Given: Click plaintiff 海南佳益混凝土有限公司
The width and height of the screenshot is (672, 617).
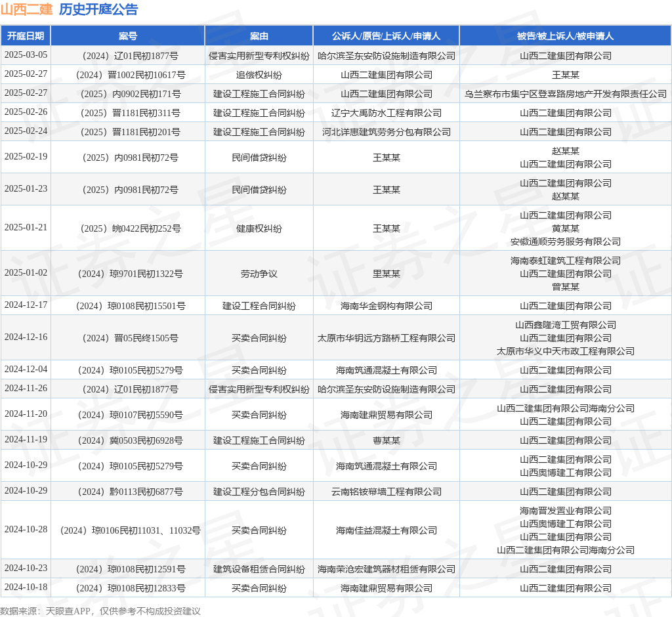Looking at the screenshot, I should click(386, 530).
